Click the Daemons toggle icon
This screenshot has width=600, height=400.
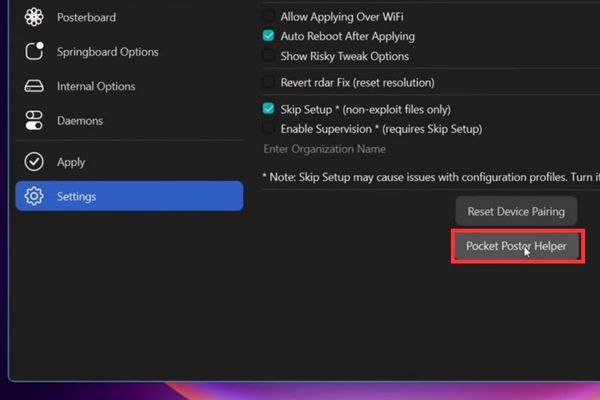pyautogui.click(x=35, y=121)
